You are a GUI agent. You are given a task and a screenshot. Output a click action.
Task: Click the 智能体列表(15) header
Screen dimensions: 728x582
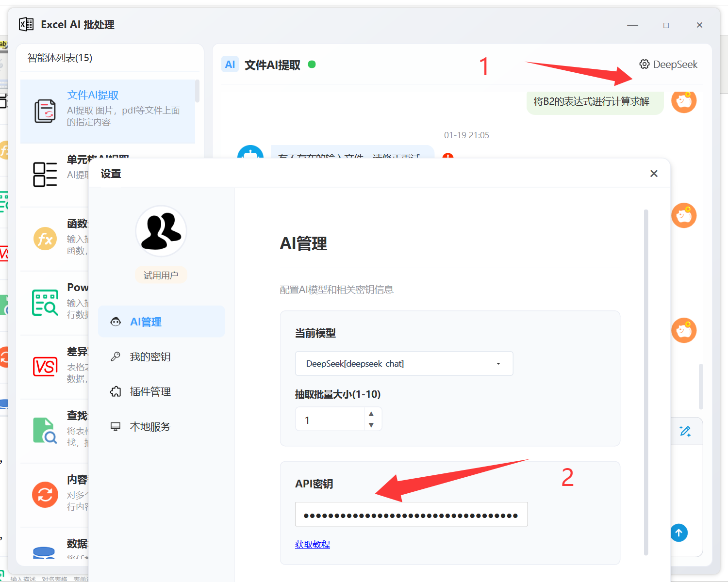(x=60, y=58)
